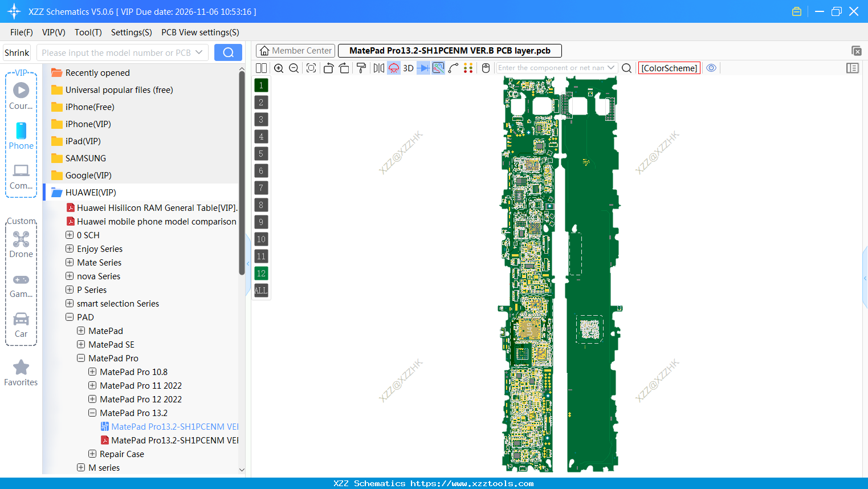Screen dimensions: 868x489
Task: Select the diode measurement mode tool
Action: click(x=422, y=68)
